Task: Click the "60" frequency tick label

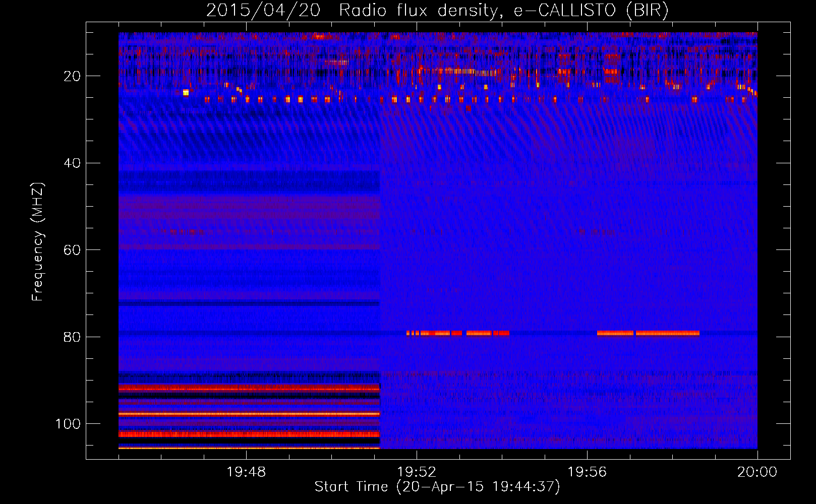Action: pos(72,250)
